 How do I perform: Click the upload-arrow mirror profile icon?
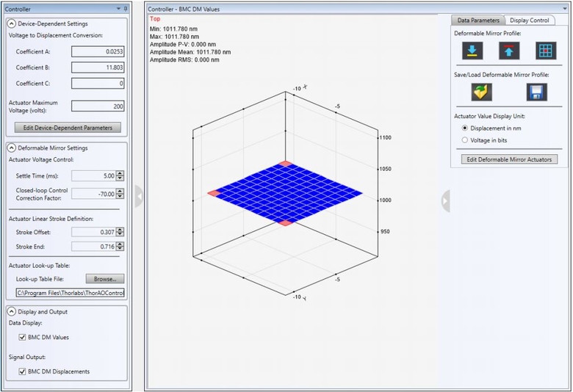(x=509, y=51)
